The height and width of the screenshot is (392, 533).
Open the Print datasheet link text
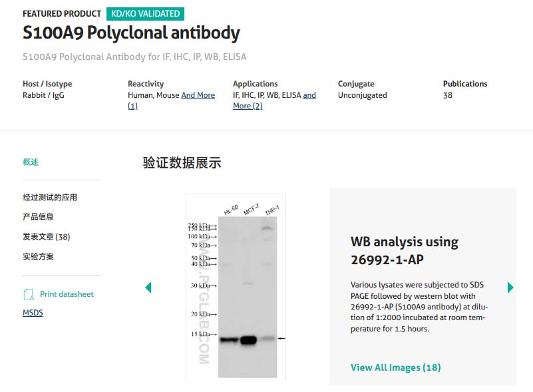coord(67,294)
